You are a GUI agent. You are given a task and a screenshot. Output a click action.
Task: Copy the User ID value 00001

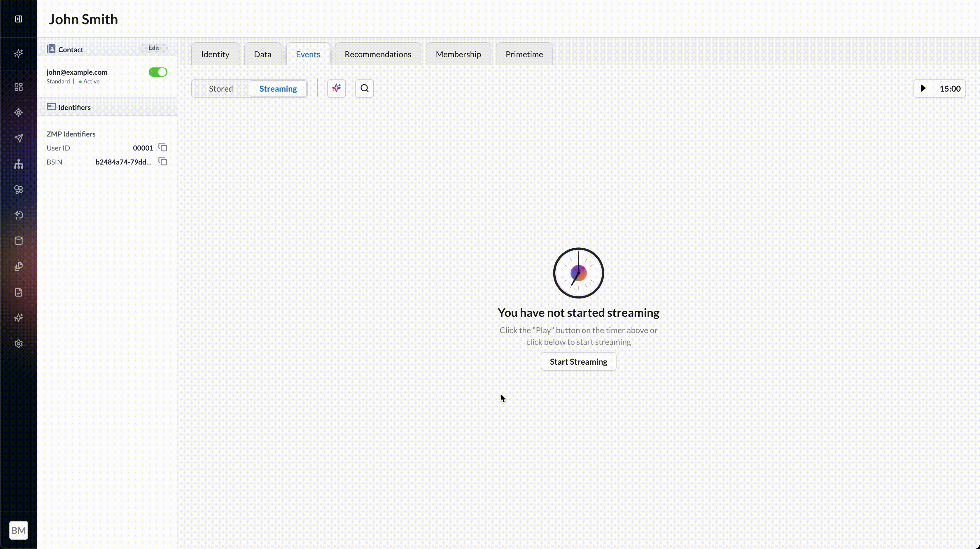(162, 147)
